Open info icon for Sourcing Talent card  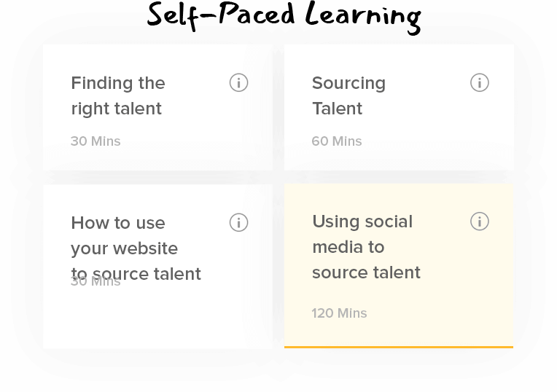(480, 83)
